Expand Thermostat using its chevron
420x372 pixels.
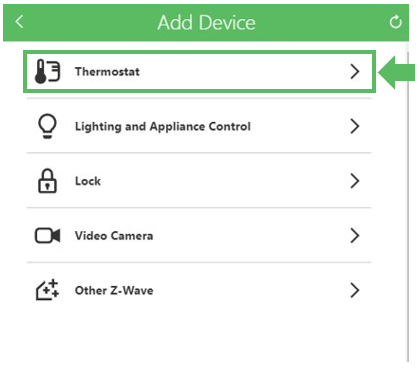355,71
